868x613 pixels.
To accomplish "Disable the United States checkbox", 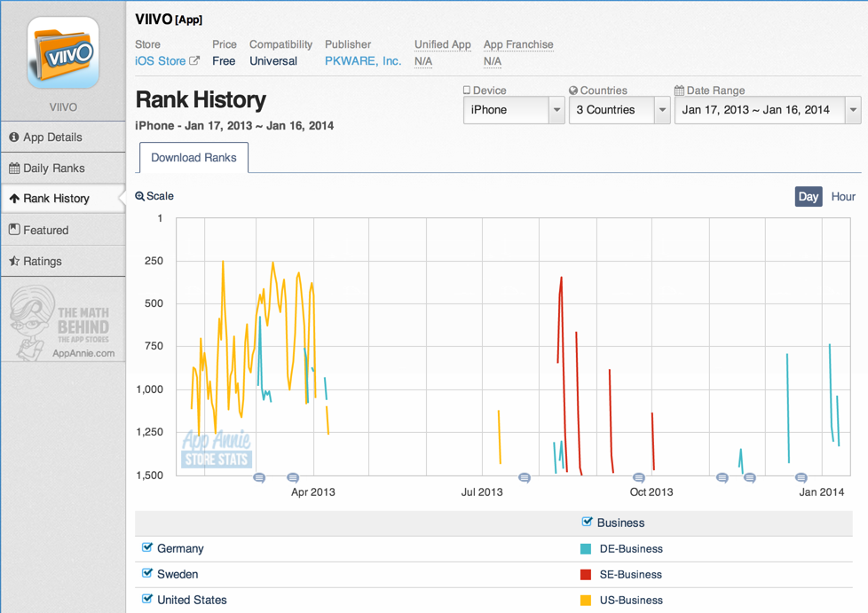I will [x=147, y=600].
